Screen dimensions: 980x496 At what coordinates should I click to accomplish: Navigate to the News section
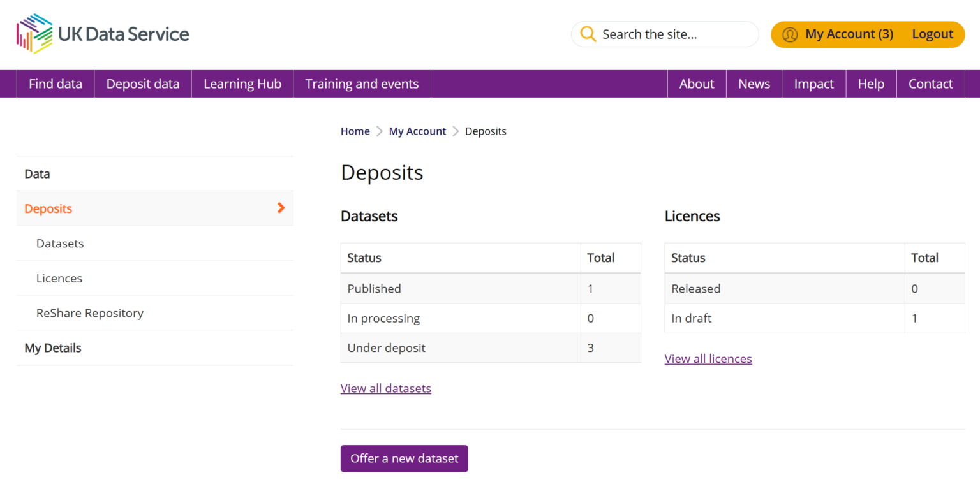[754, 84]
